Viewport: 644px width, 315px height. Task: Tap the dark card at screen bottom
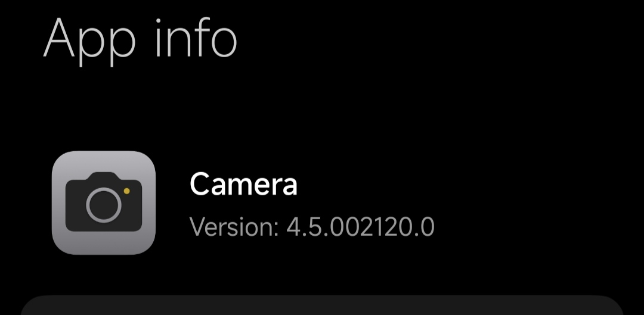322,305
